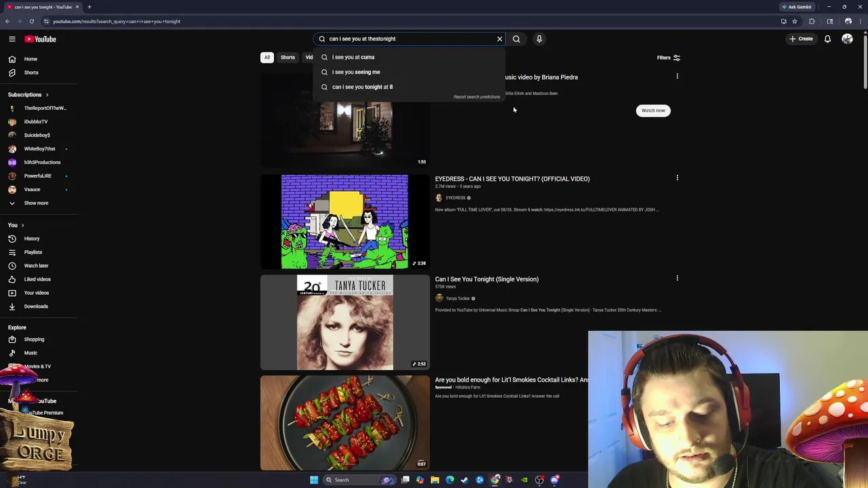This screenshot has height=488, width=868.
Task: Open Shopping under Explore
Action: (38, 339)
